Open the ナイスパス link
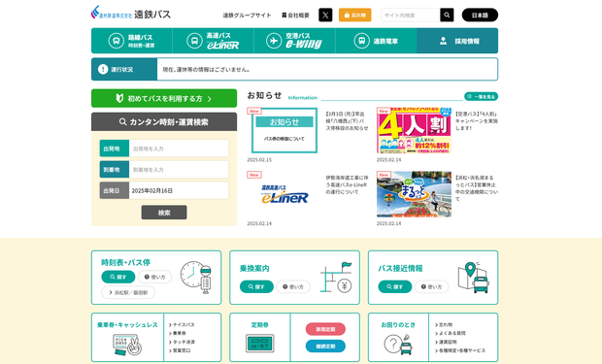602x364 pixels. tap(182, 324)
